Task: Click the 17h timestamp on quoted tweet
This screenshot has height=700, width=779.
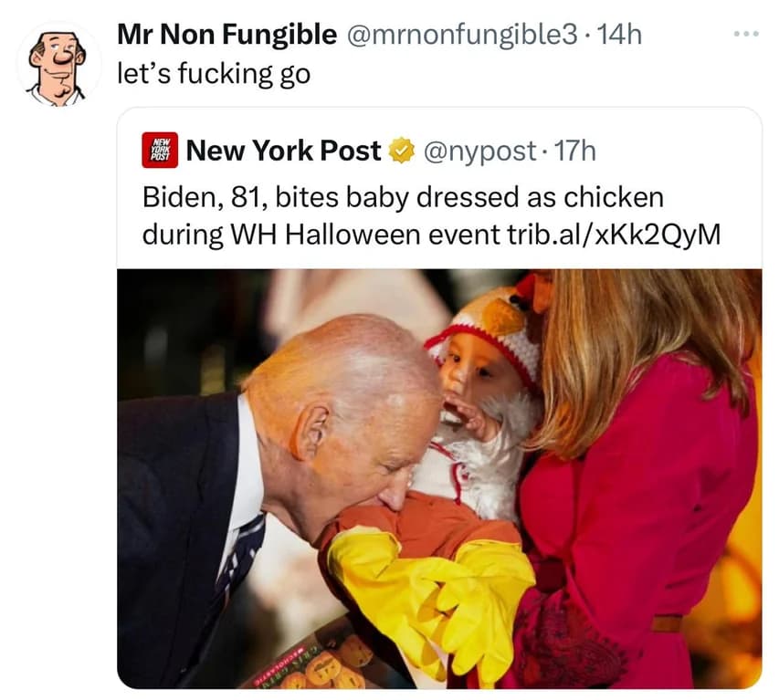Action: [574, 151]
